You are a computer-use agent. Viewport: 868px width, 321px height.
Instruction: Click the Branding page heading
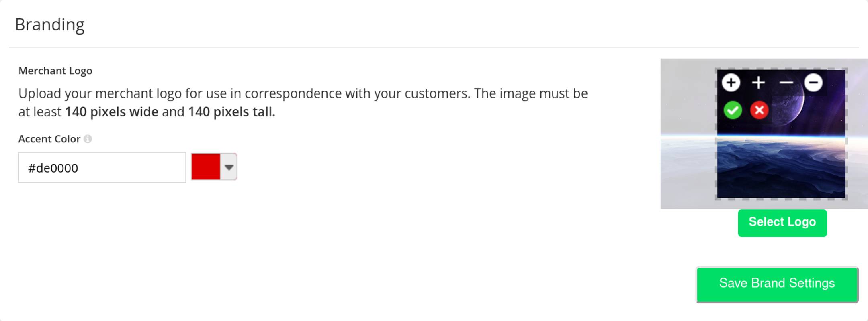point(50,25)
